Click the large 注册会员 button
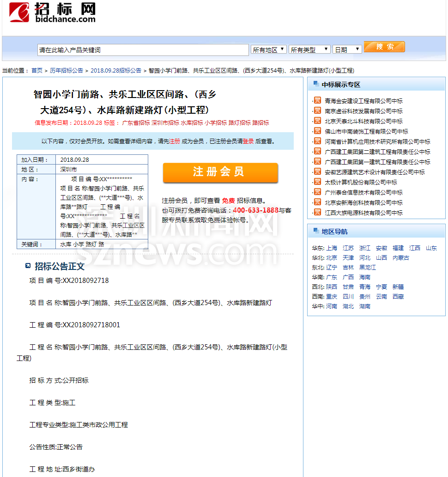Image resolution: width=448 pixels, height=477 pixels. tap(220, 172)
